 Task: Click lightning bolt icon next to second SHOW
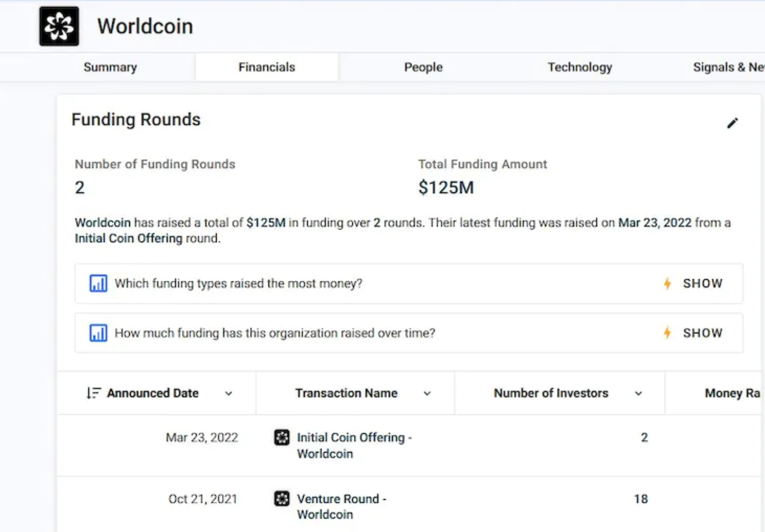(667, 333)
